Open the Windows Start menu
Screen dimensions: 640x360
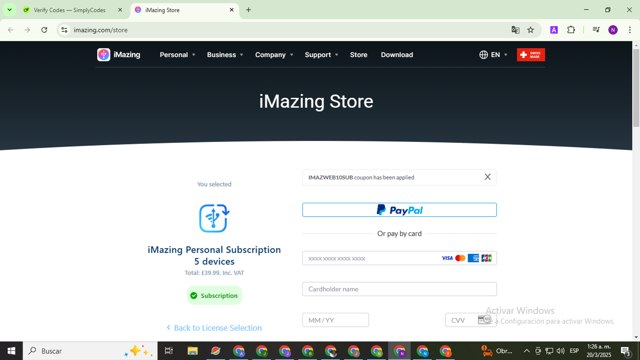tap(11, 351)
